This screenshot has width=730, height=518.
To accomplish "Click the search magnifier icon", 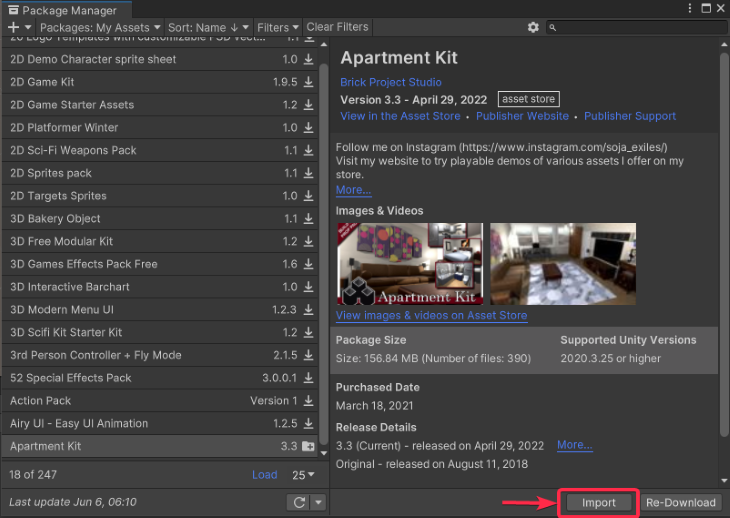I will click(553, 27).
